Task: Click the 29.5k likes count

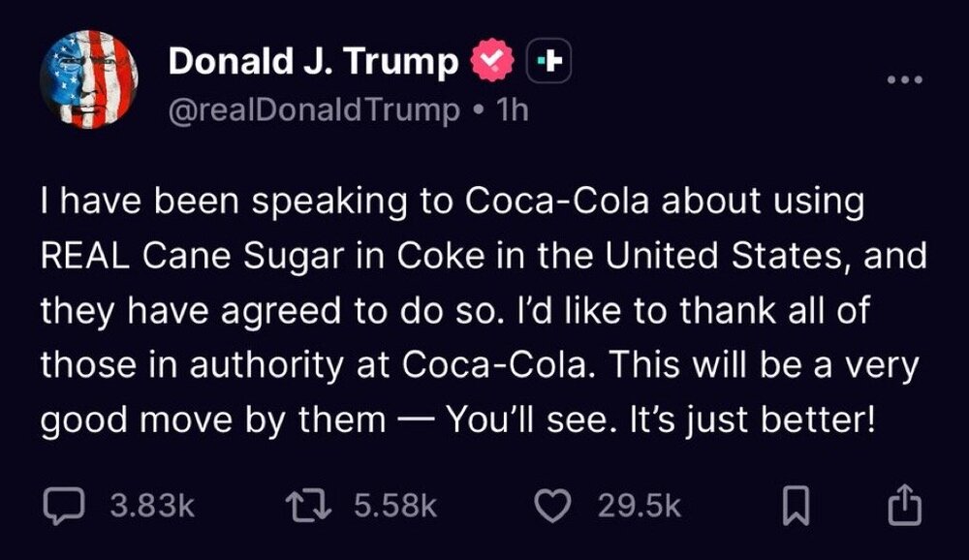Action: (x=640, y=505)
